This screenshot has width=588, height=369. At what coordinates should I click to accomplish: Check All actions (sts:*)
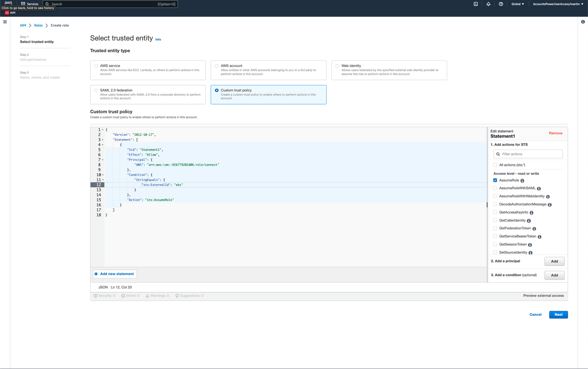(495, 165)
